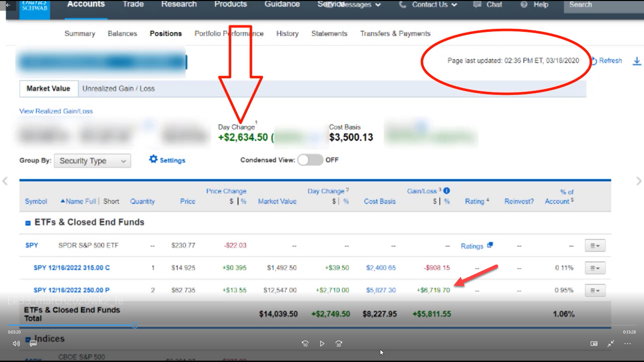Screen dimensions: 644x362
Task: Open mini player view icon
Action: [x=594, y=344]
